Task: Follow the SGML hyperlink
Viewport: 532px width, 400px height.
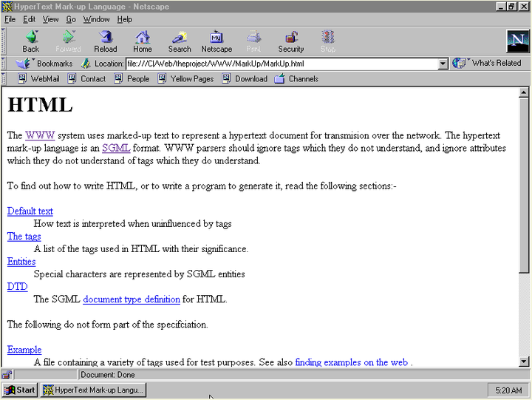Action: (x=116, y=148)
